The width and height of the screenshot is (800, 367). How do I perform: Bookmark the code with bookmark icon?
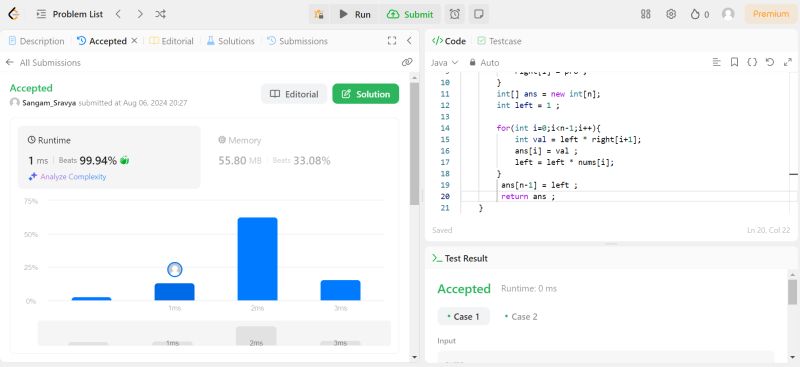pyautogui.click(x=734, y=62)
